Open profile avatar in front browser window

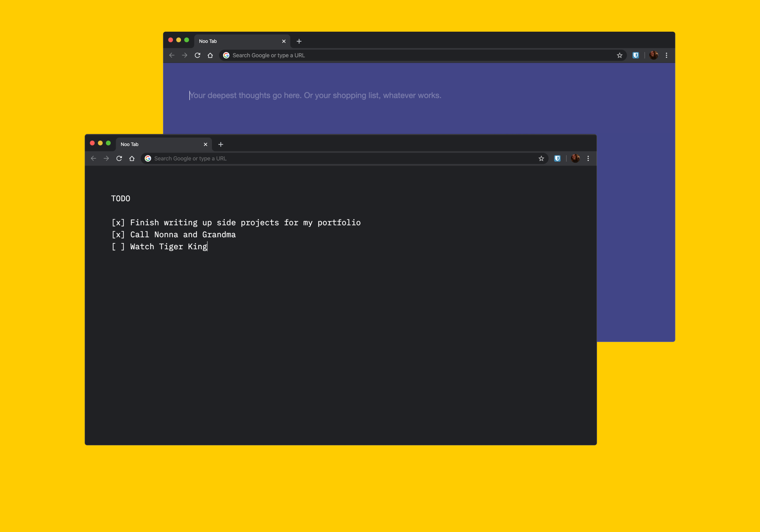coord(575,158)
